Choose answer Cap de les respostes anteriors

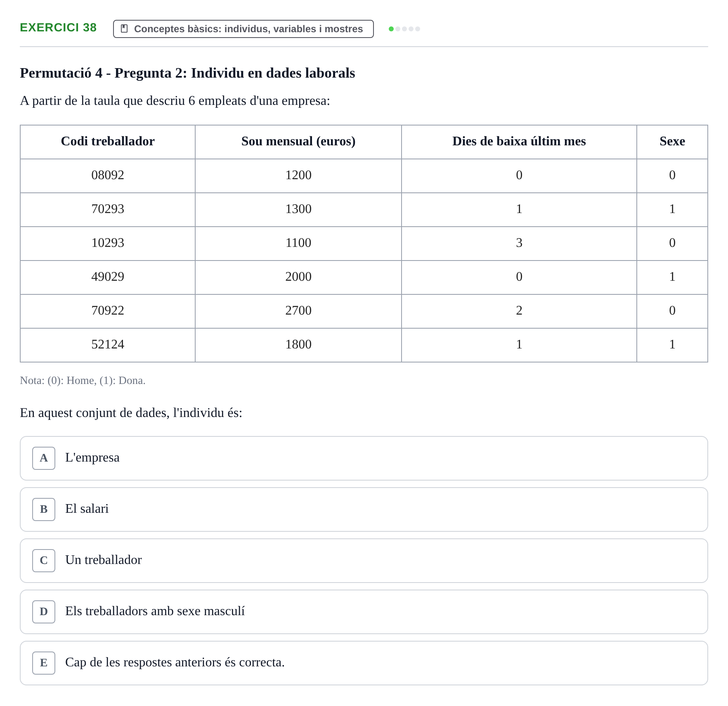[364, 663]
